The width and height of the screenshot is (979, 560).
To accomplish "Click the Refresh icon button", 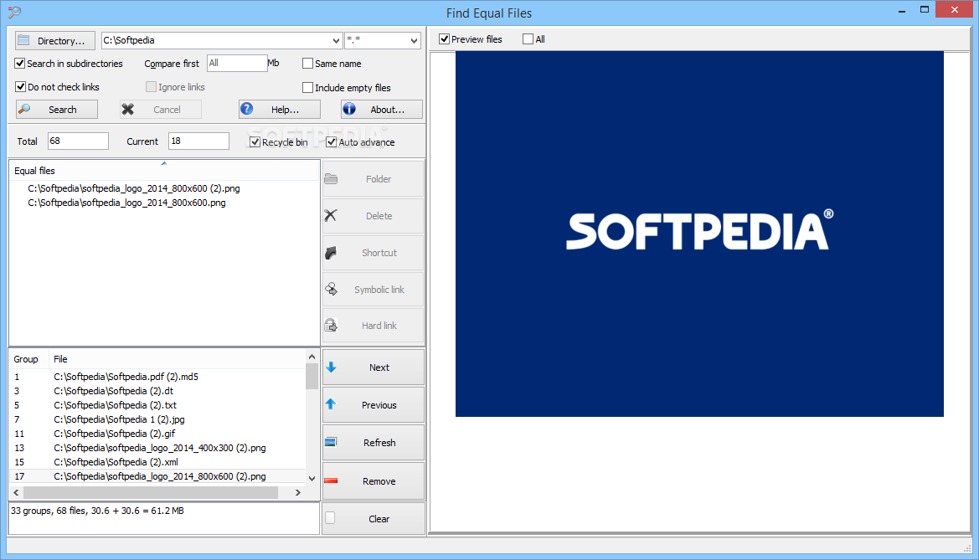I will click(373, 443).
